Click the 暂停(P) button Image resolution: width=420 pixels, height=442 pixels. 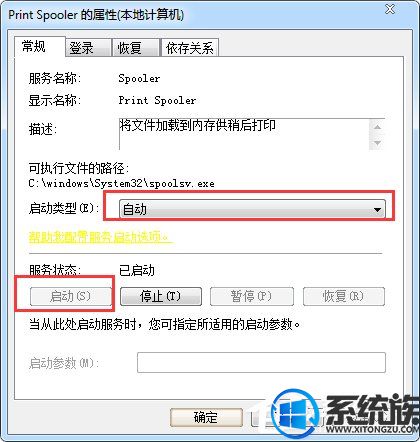[x=252, y=296]
